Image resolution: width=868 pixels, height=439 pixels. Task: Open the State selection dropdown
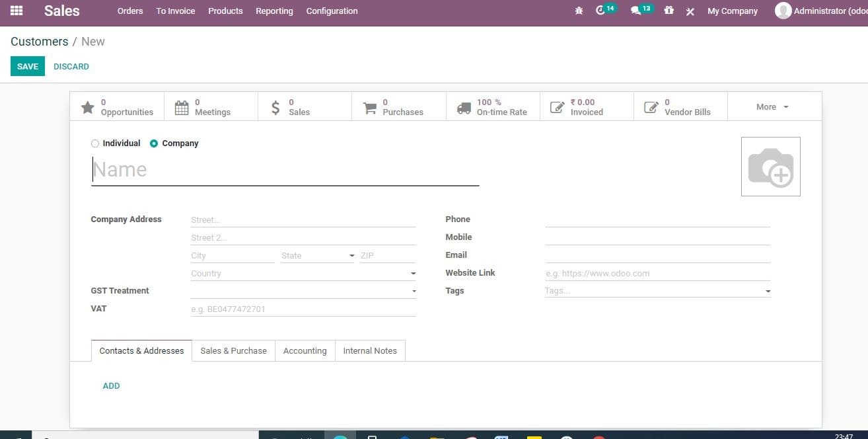click(x=351, y=255)
